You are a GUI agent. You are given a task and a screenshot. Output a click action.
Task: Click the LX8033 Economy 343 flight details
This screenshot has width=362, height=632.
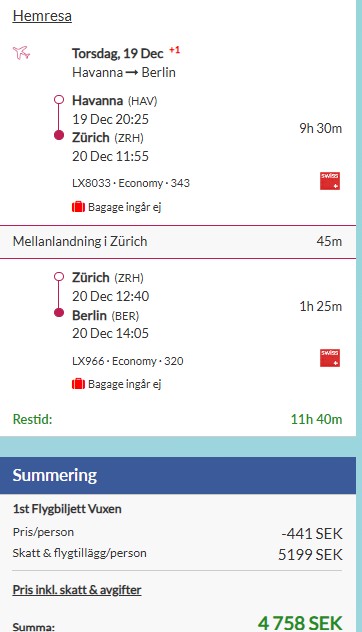[131, 183]
